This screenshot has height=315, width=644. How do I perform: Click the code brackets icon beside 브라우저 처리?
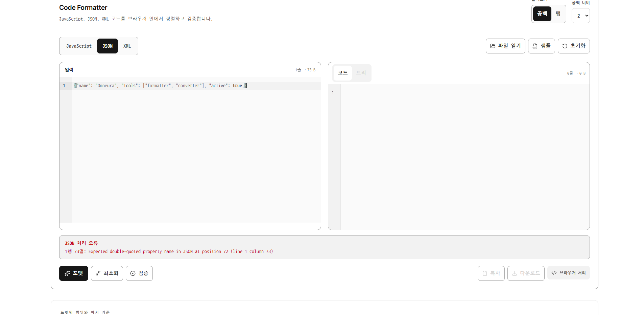554,273
